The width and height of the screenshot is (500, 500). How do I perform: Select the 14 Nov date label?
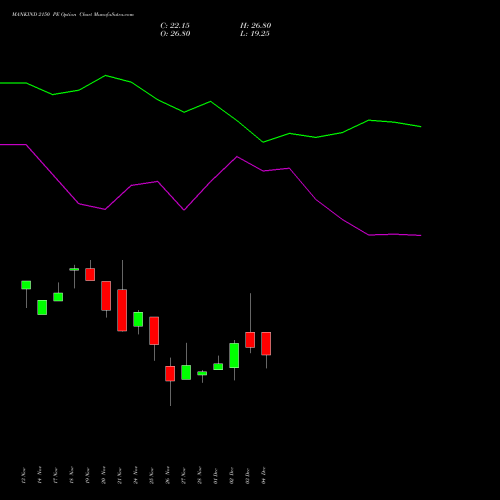(x=39, y=475)
